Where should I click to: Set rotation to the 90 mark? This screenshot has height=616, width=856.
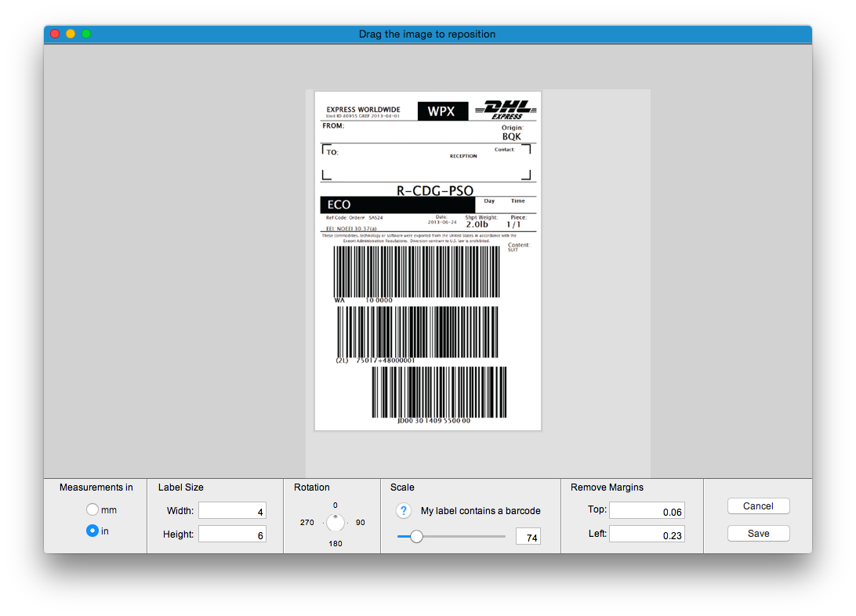click(361, 523)
